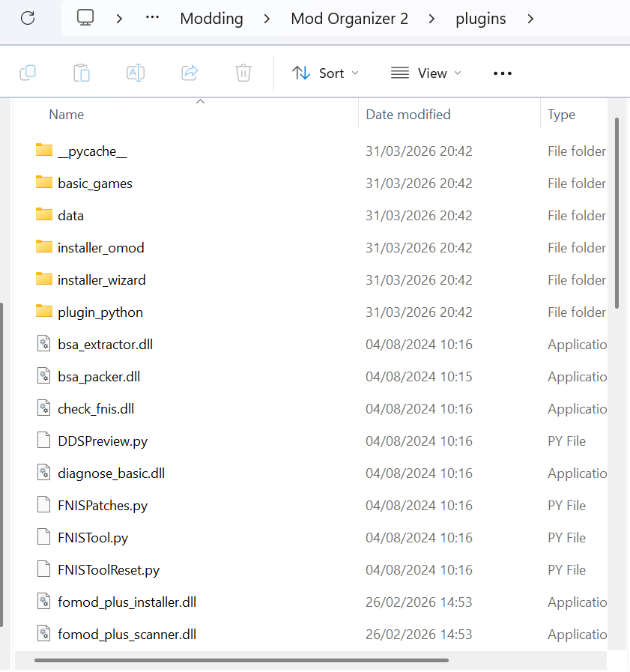This screenshot has height=672, width=630.
Task: Select file name FNISTool.py
Action: [x=93, y=538]
